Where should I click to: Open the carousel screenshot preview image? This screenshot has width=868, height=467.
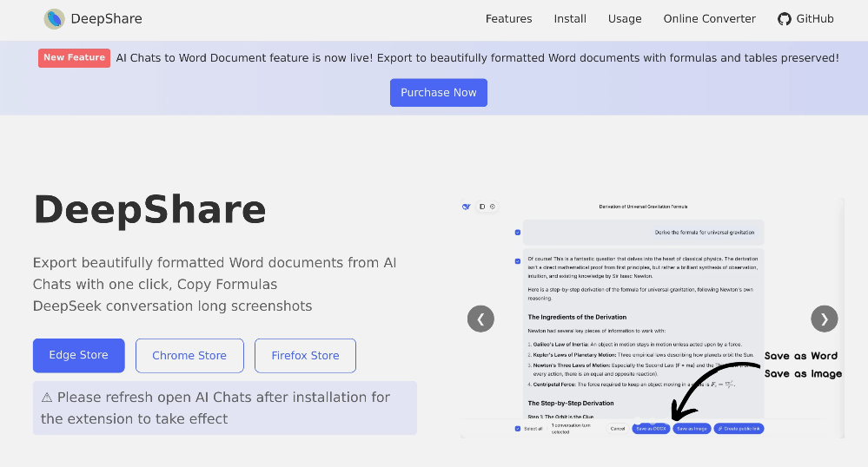[x=653, y=319]
